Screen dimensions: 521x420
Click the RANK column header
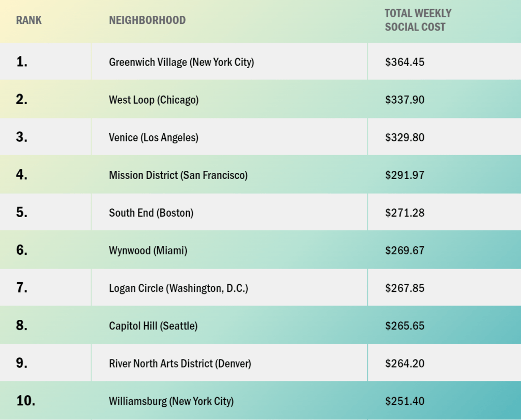coord(29,21)
